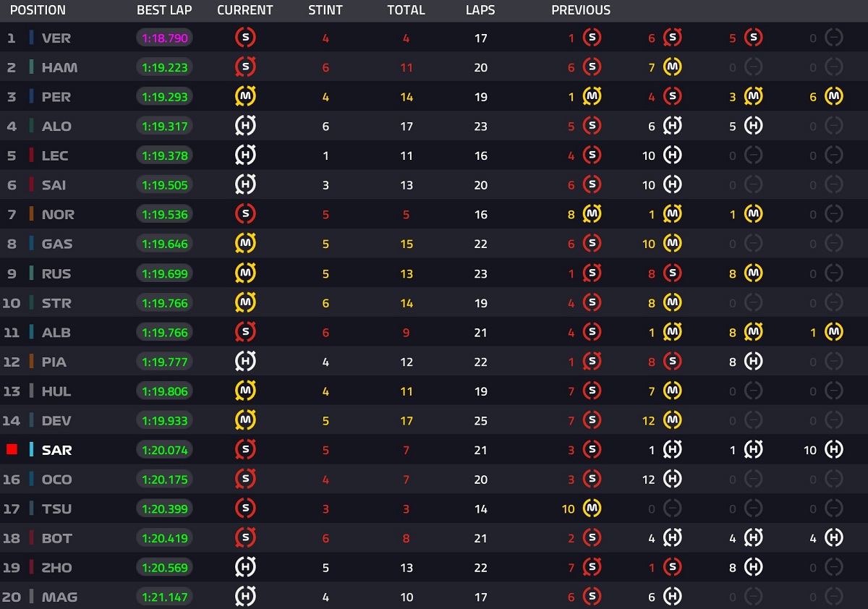Click PER's current medium tyre icon
Image resolution: width=868 pixels, height=609 pixels.
click(245, 96)
